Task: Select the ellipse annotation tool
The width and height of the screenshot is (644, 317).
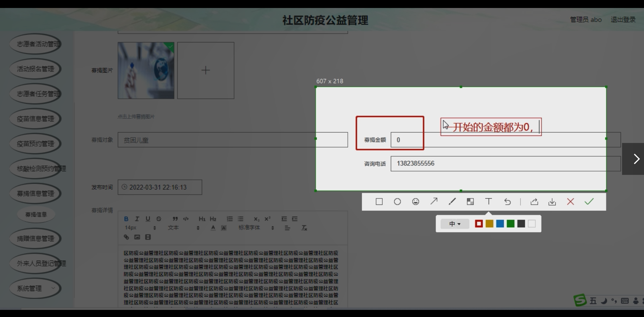Action: pyautogui.click(x=397, y=202)
